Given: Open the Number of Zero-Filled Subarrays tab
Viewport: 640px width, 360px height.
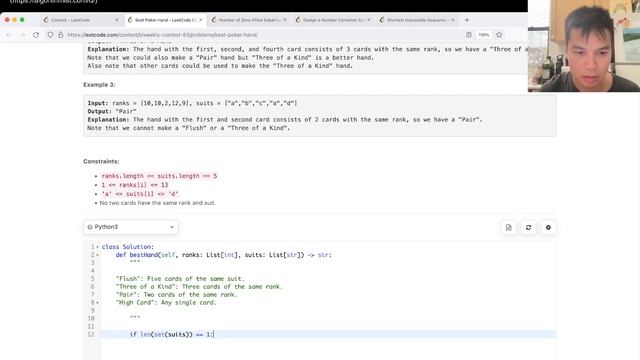Looking at the screenshot, I should [249, 20].
